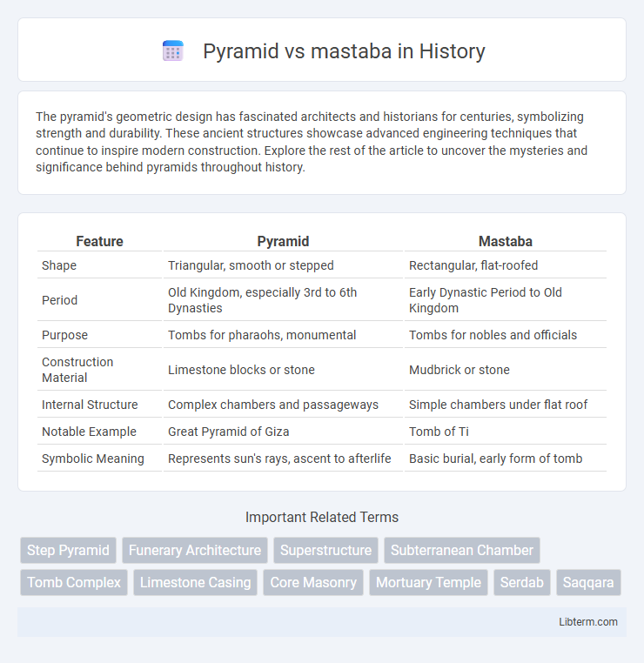Open the Serdab tag
This screenshot has width=644, height=663.
[x=522, y=582]
